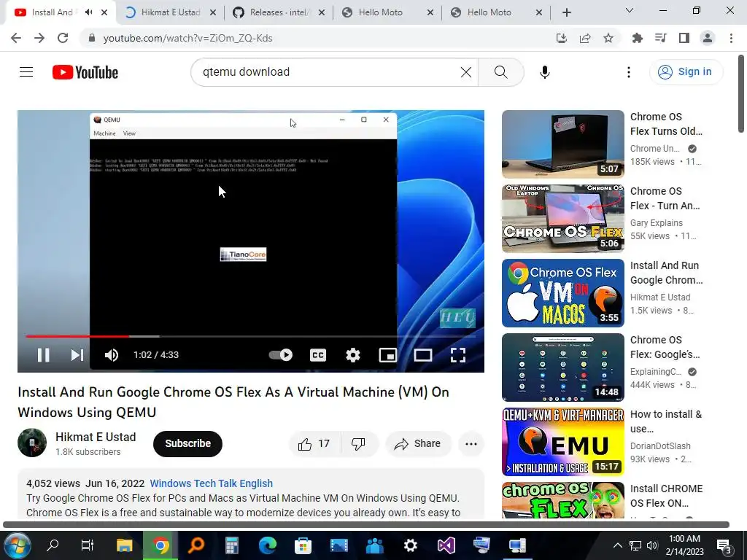Viewport: 747px width, 560px height.
Task: Share this page from address bar
Action: 585,38
